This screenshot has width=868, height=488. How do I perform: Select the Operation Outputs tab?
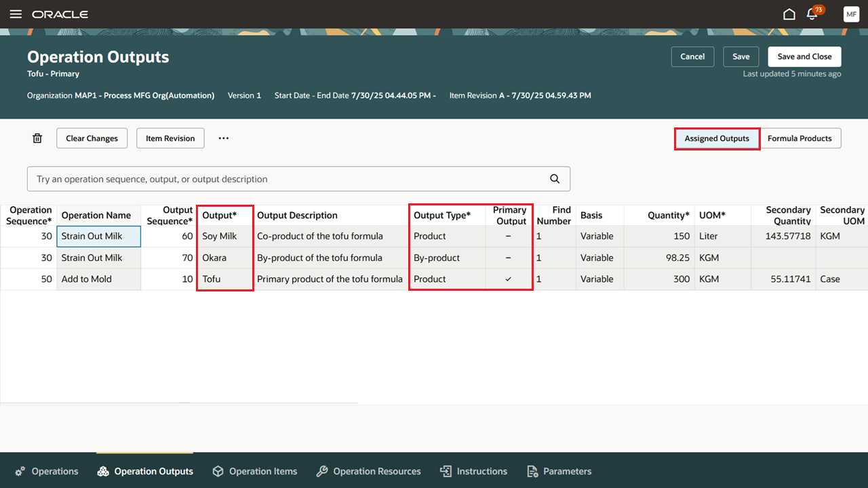click(145, 471)
